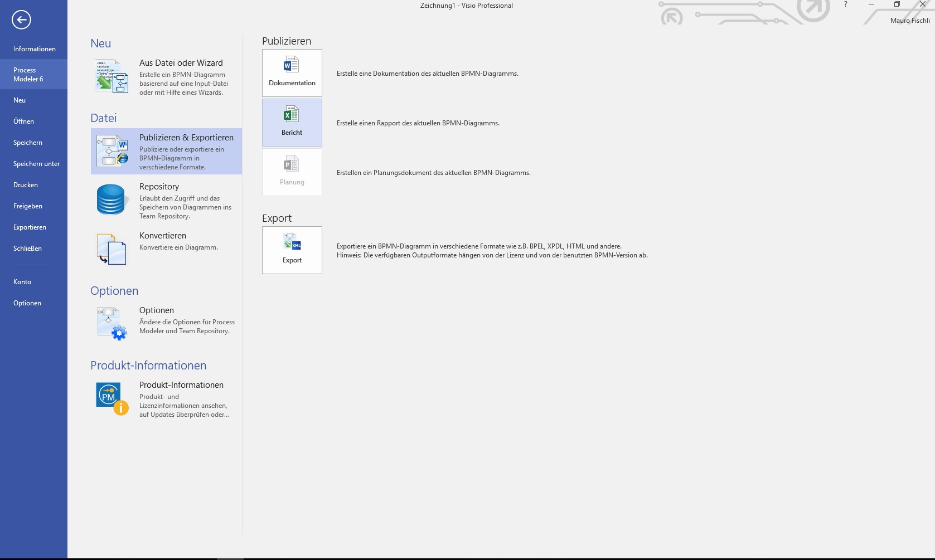The width and height of the screenshot is (935, 560).
Task: Choose Öffnen in the sidebar
Action: pos(33,121)
